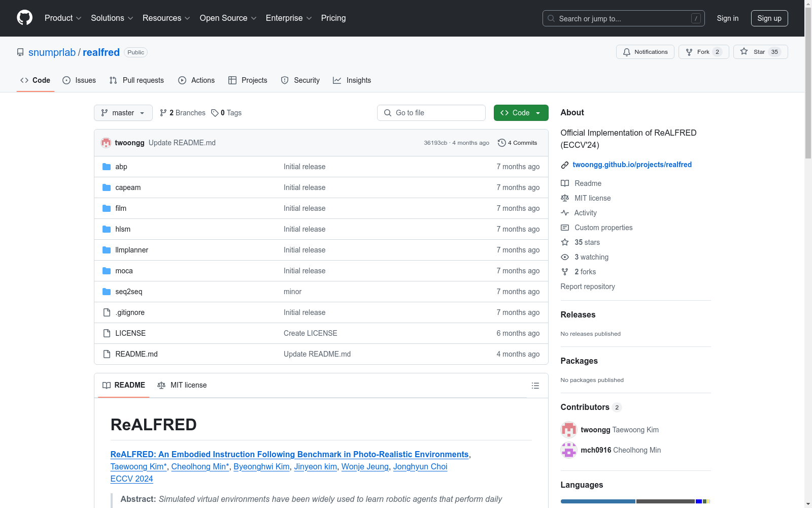The height and width of the screenshot is (508, 812).
Task: View the 4 Commits history
Action: [x=518, y=143]
